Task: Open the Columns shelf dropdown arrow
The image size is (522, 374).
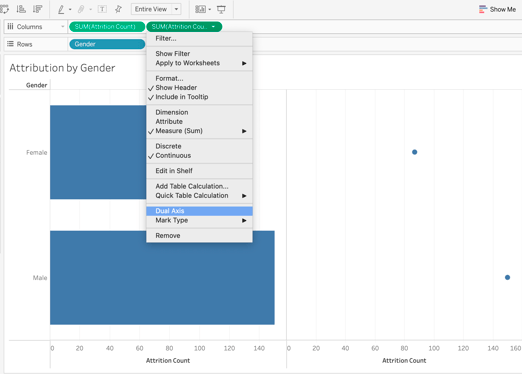Action: pyautogui.click(x=62, y=27)
